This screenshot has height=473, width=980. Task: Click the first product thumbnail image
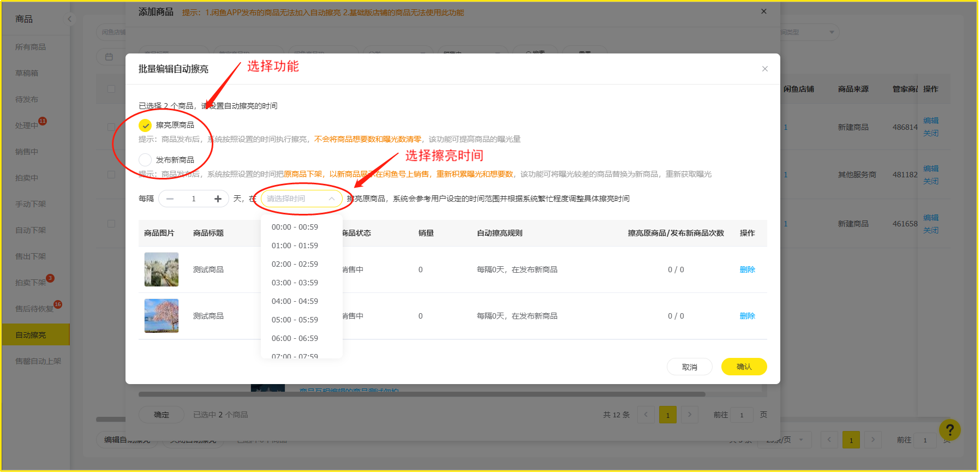162,270
